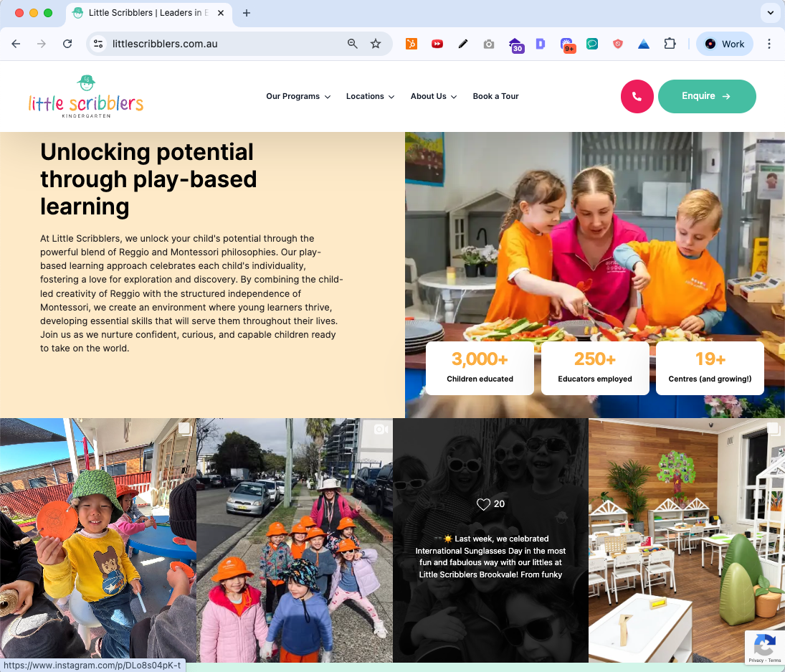Click the shield ad-blocker extension icon
785x672 pixels.
(617, 44)
